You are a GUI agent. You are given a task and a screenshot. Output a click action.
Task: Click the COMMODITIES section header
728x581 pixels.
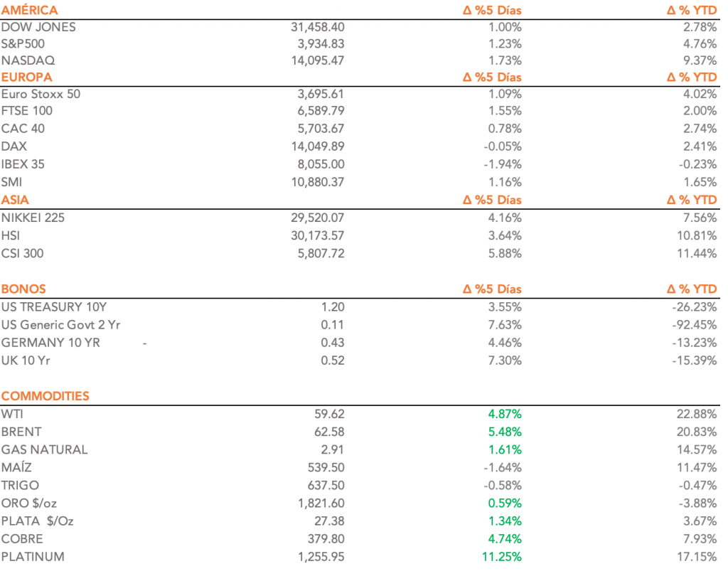pos(45,396)
